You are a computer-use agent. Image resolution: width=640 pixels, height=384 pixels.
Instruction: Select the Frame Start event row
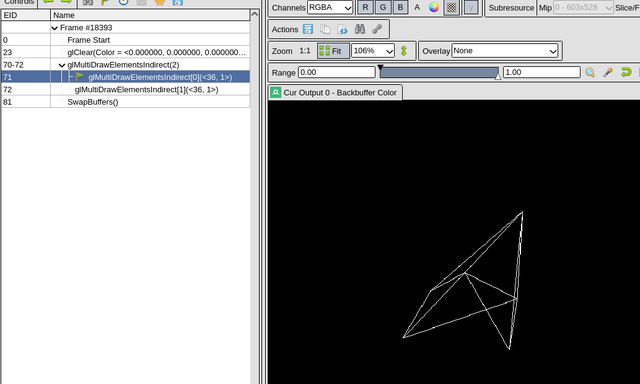[126, 40]
